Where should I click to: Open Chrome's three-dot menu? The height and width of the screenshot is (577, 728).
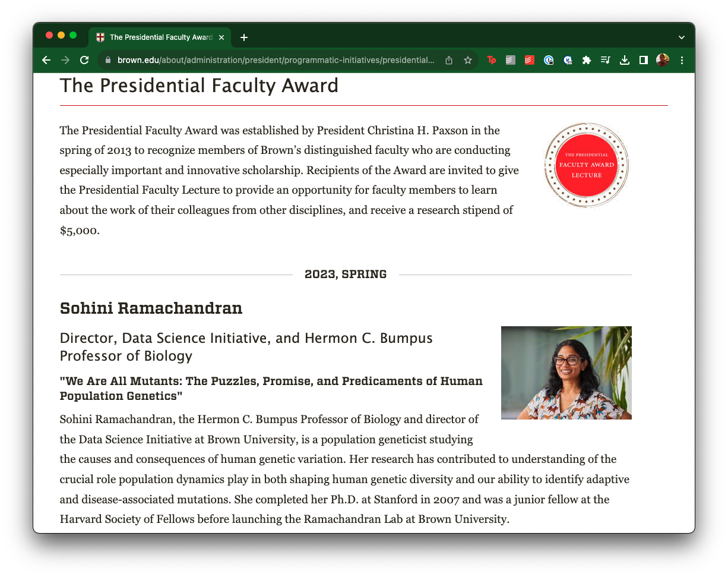[682, 60]
